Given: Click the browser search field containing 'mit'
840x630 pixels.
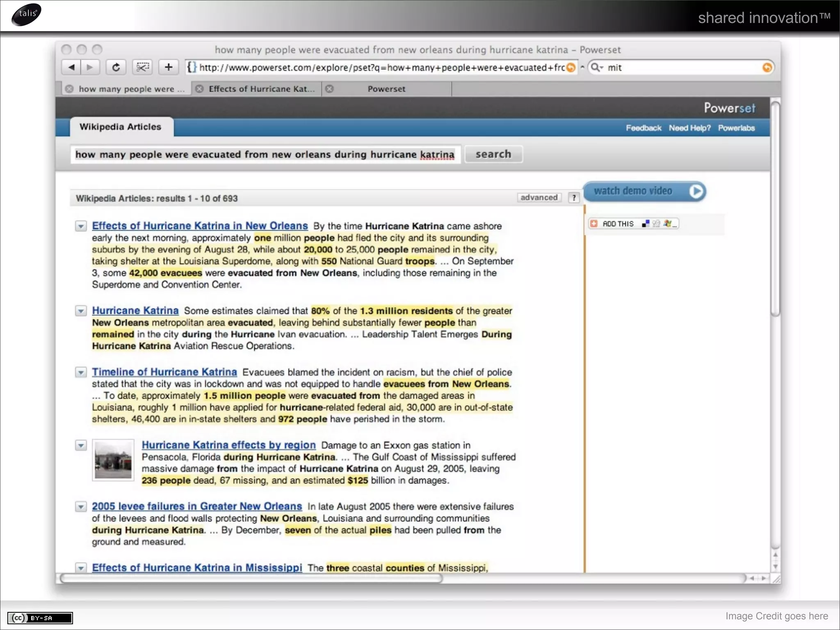Looking at the screenshot, I should pos(681,67).
